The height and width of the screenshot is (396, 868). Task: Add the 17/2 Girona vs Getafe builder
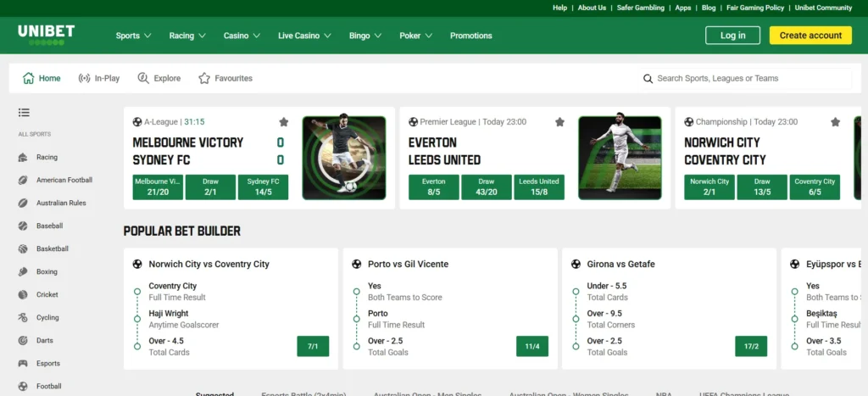pyautogui.click(x=751, y=346)
